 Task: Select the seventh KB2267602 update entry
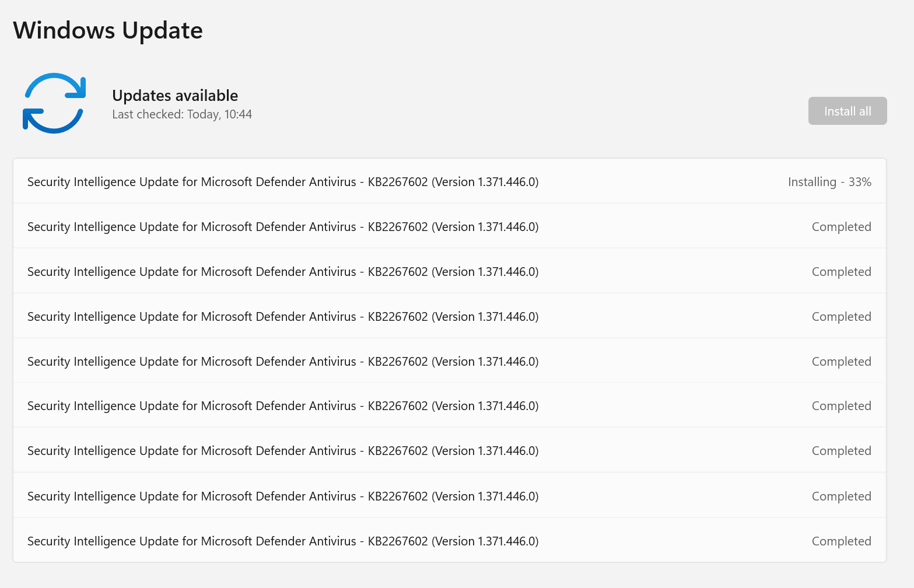(x=450, y=450)
